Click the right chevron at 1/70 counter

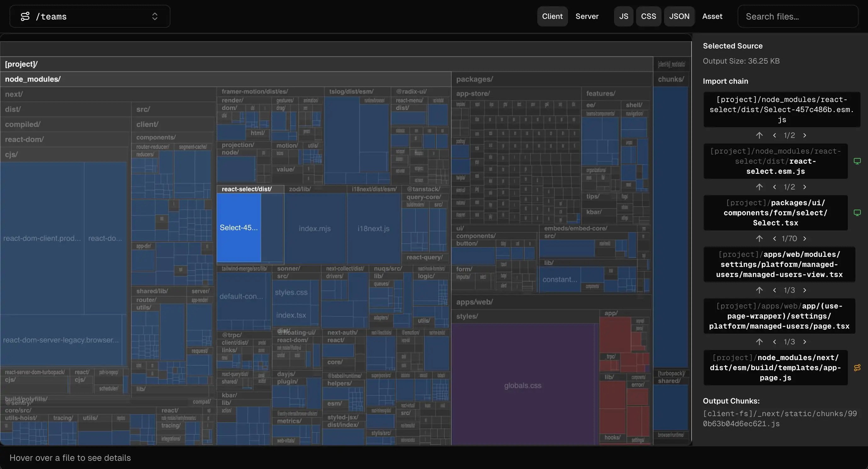tap(805, 238)
